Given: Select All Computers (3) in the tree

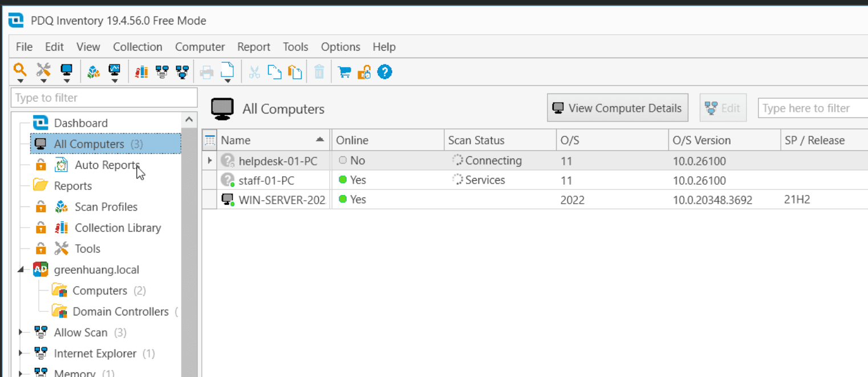Looking at the screenshot, I should [x=106, y=144].
